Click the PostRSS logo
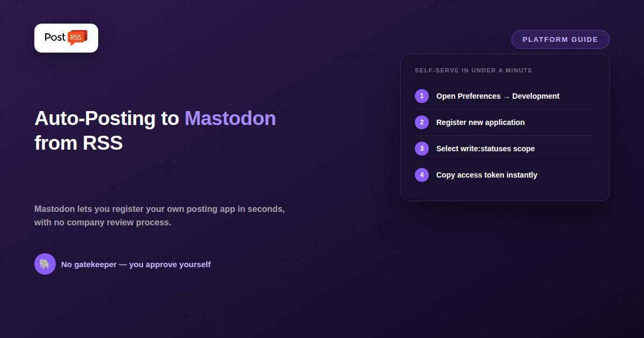Screen dimensions: 644x338 click(66, 38)
